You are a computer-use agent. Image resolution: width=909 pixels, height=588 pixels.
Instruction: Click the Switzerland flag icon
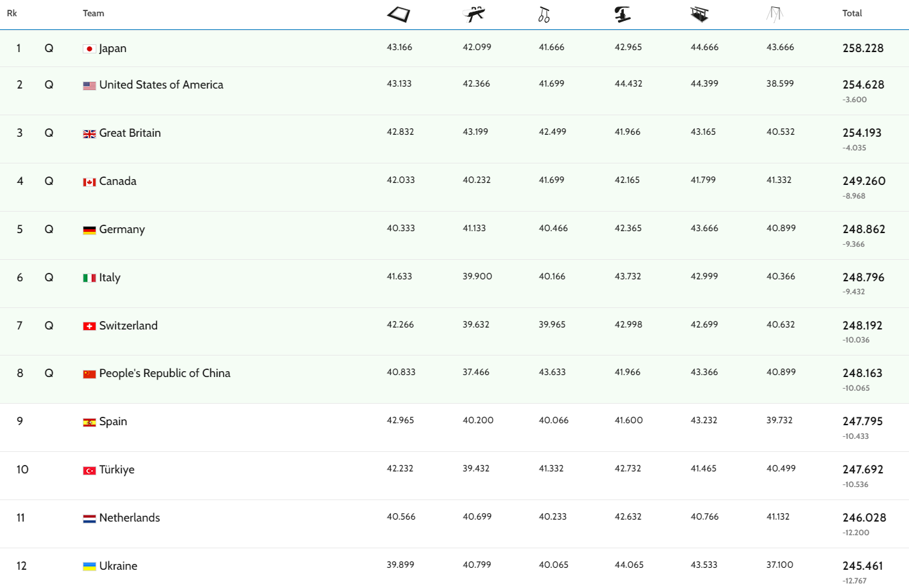pyautogui.click(x=89, y=326)
